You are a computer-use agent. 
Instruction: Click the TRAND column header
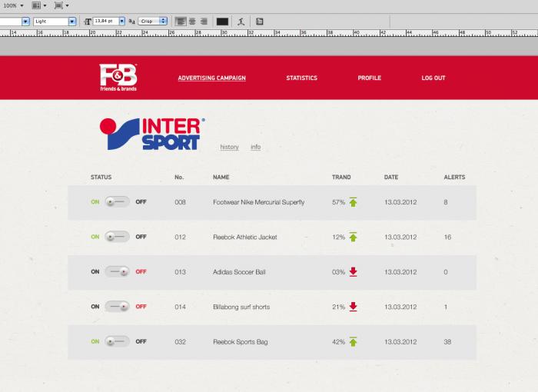[x=341, y=177]
